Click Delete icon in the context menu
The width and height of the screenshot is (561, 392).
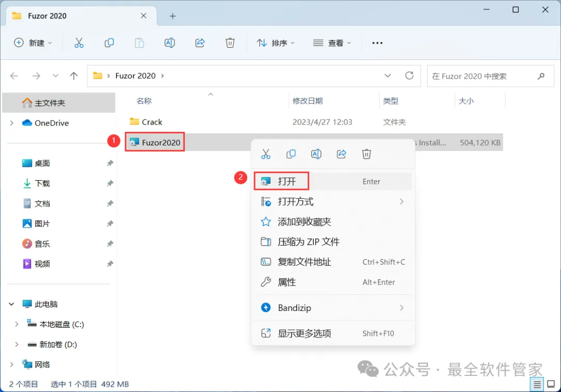366,154
